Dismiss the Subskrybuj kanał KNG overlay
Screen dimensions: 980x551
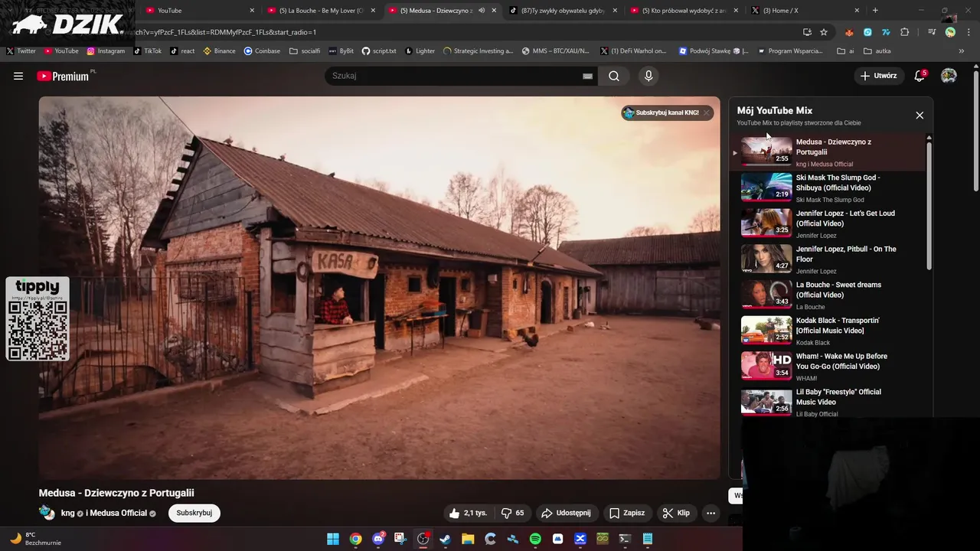tap(707, 112)
